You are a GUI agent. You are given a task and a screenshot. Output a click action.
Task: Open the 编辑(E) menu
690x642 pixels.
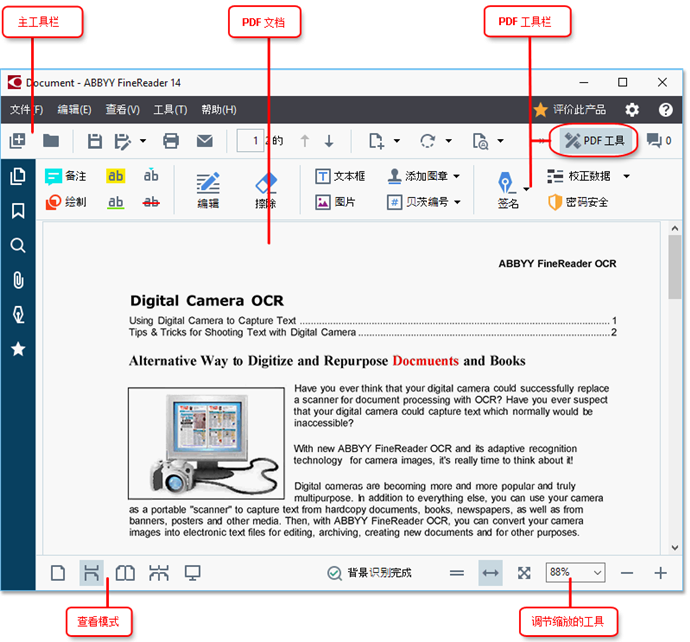[x=74, y=110]
